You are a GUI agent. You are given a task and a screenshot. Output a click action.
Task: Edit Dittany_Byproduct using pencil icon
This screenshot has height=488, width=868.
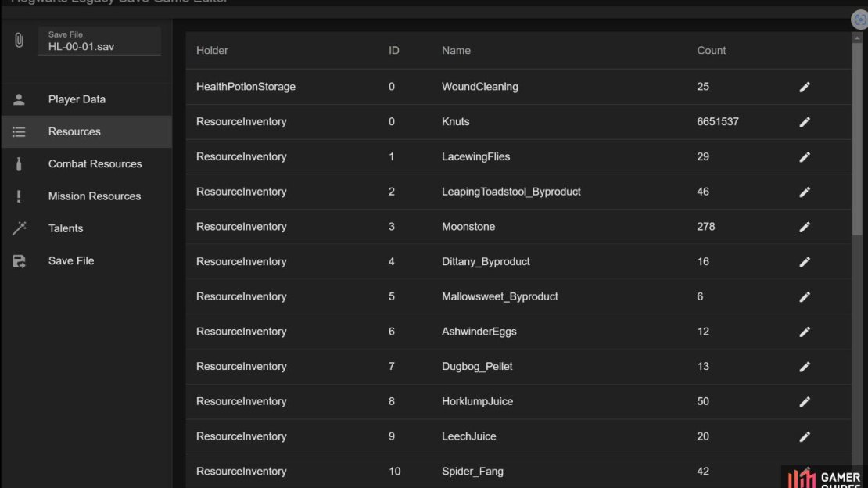(805, 261)
